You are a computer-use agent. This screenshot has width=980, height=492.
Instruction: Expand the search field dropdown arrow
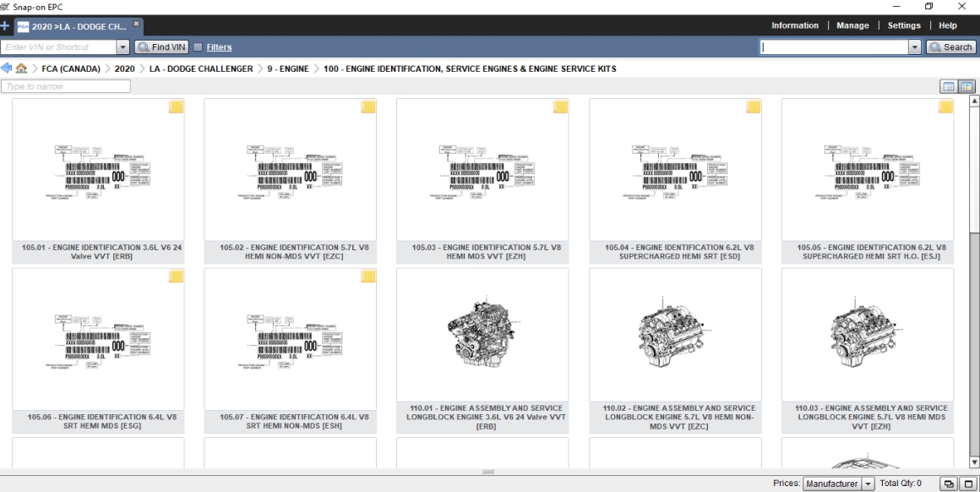[x=914, y=46]
